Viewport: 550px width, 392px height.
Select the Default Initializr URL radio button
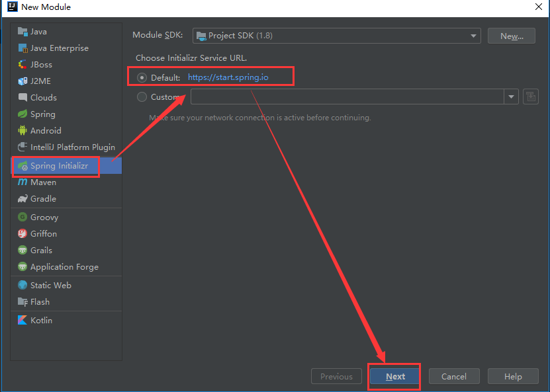pyautogui.click(x=142, y=77)
